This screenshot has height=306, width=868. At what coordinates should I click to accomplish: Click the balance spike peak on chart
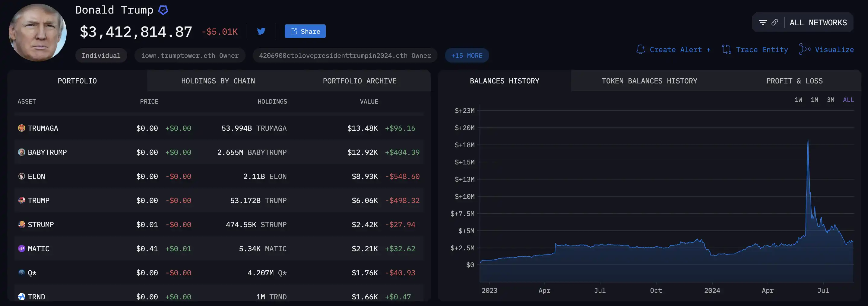808,141
